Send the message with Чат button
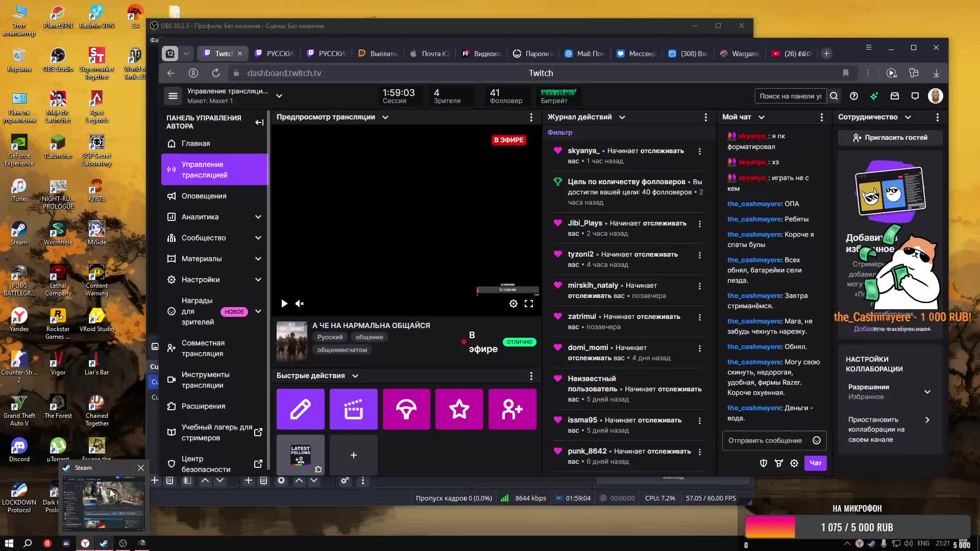The image size is (980, 551). click(x=816, y=463)
